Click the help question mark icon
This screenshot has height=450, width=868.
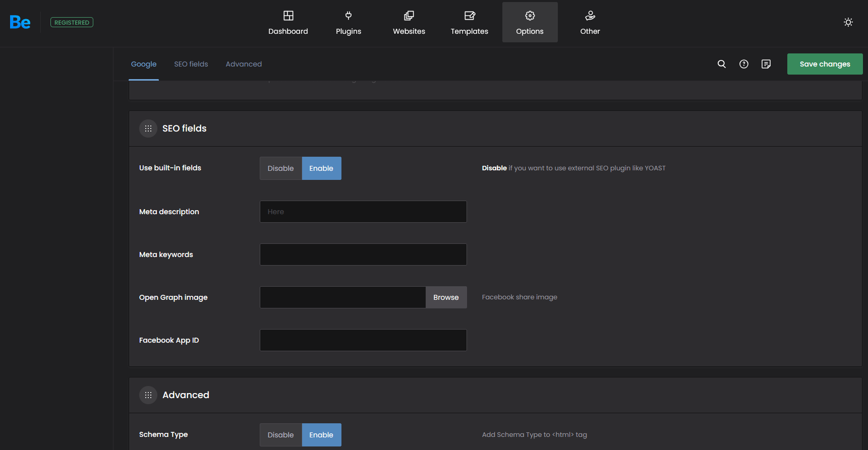pos(744,64)
